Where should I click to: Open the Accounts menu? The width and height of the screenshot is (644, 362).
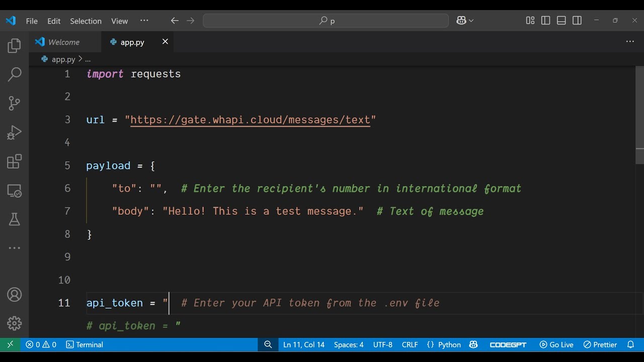14,295
